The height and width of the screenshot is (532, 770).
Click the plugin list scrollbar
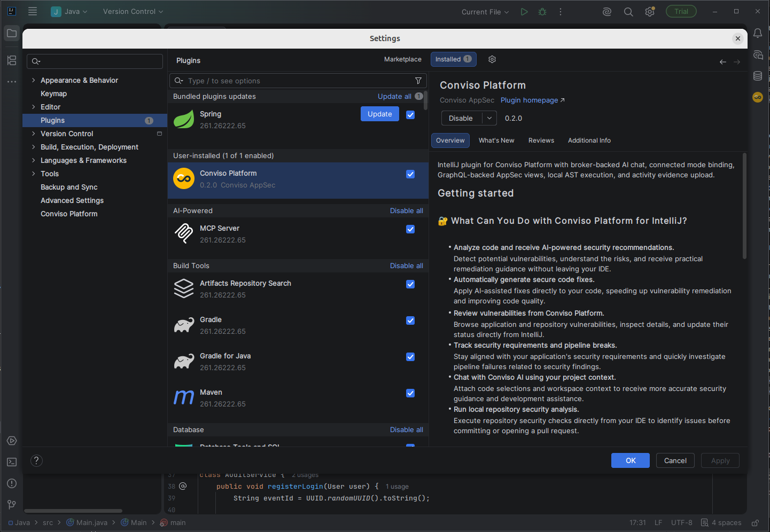[426, 100]
